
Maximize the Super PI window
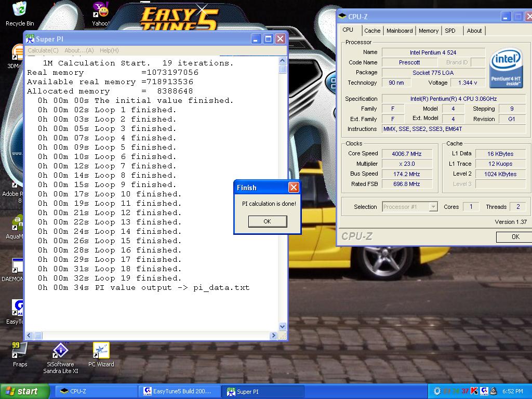point(268,38)
